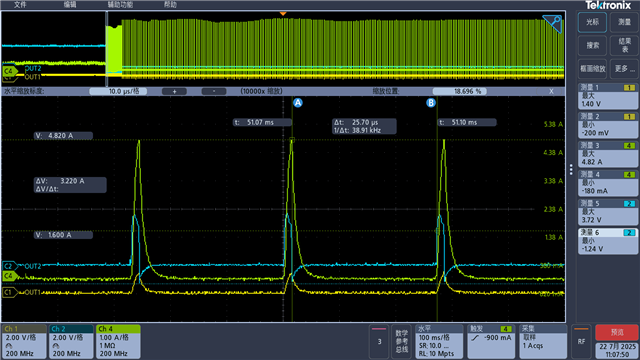Open the 文件 (File) menu
The height and width of the screenshot is (360, 640).
[20, 4]
